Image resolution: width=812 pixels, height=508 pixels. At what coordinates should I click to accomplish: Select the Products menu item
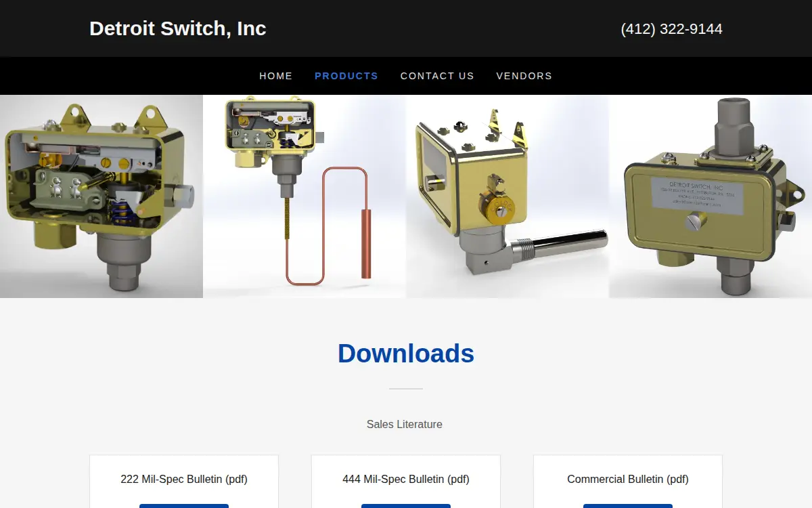click(346, 76)
